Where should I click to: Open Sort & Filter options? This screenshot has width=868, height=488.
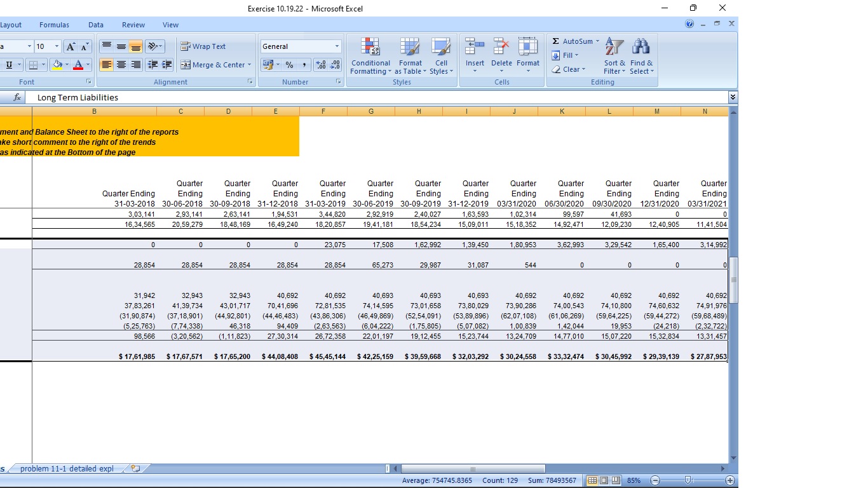613,56
